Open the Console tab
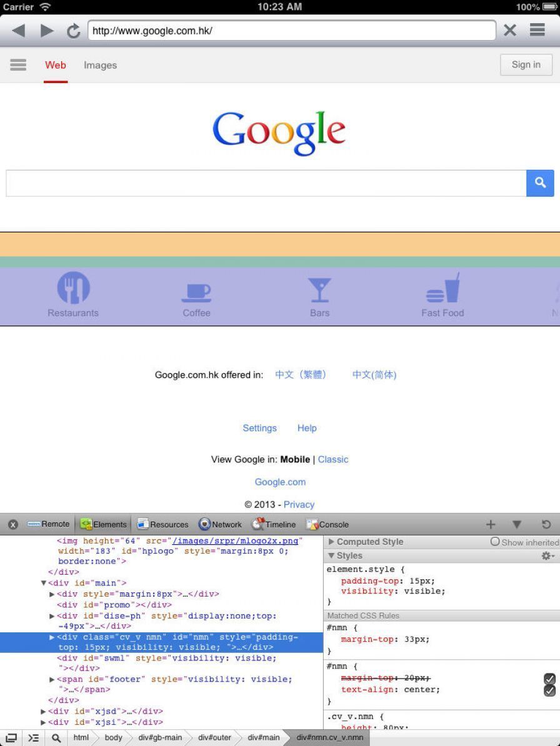Image resolution: width=560 pixels, height=746 pixels. click(327, 524)
